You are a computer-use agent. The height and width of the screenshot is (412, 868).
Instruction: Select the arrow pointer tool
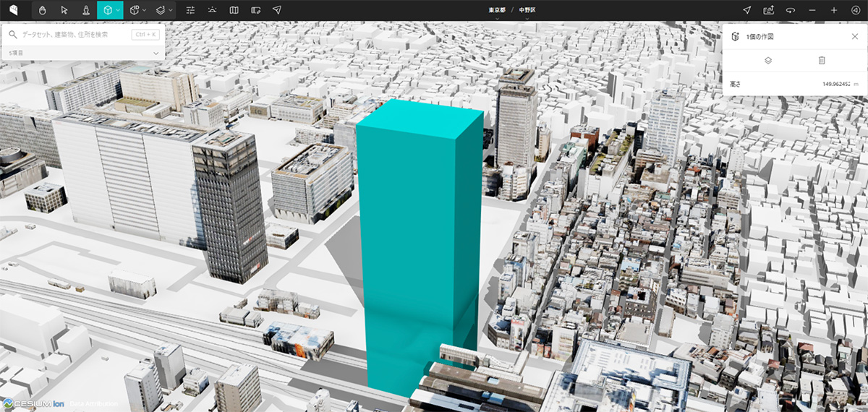[x=64, y=10]
